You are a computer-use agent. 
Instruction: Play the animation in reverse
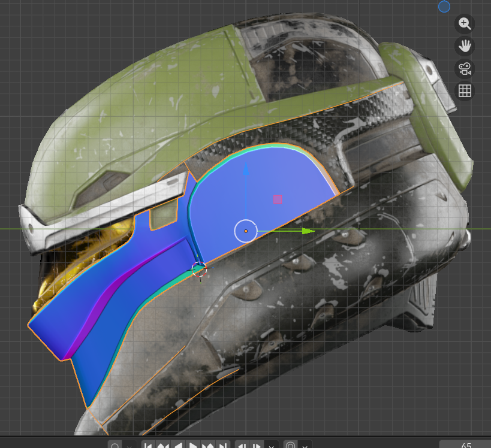179,445
